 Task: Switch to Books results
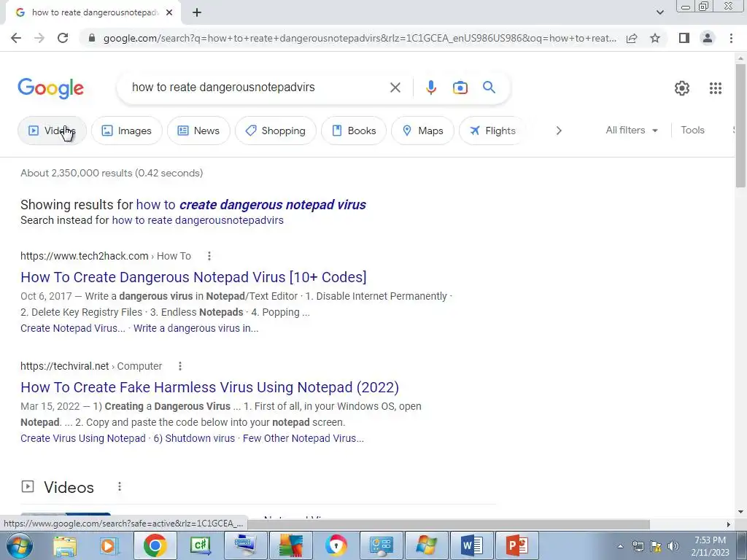point(354,131)
